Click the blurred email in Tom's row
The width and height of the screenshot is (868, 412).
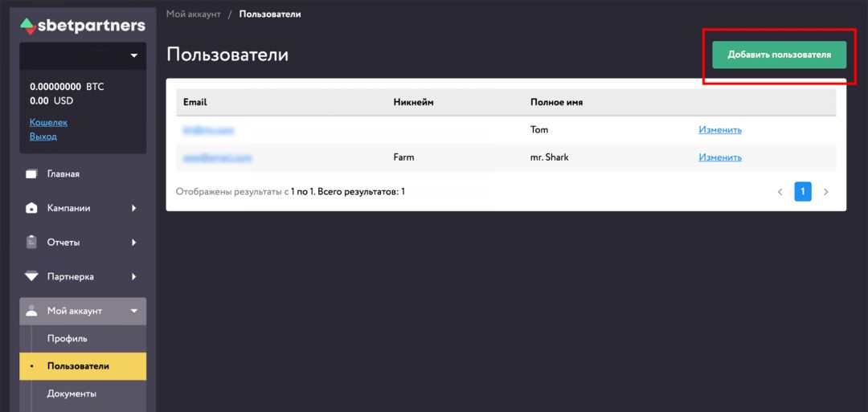[x=208, y=130]
